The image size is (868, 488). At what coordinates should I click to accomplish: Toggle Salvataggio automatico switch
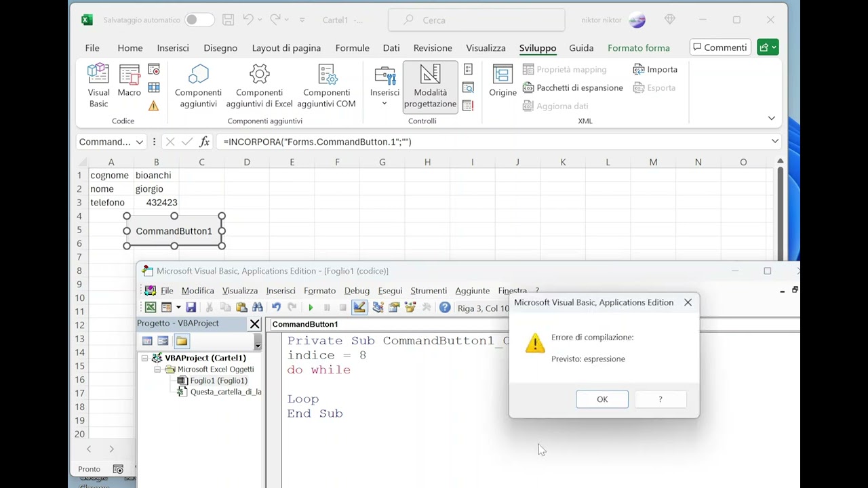pos(199,20)
